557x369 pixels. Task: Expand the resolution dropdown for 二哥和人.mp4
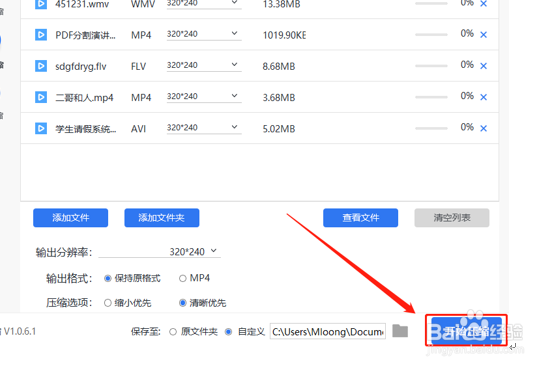click(x=204, y=97)
